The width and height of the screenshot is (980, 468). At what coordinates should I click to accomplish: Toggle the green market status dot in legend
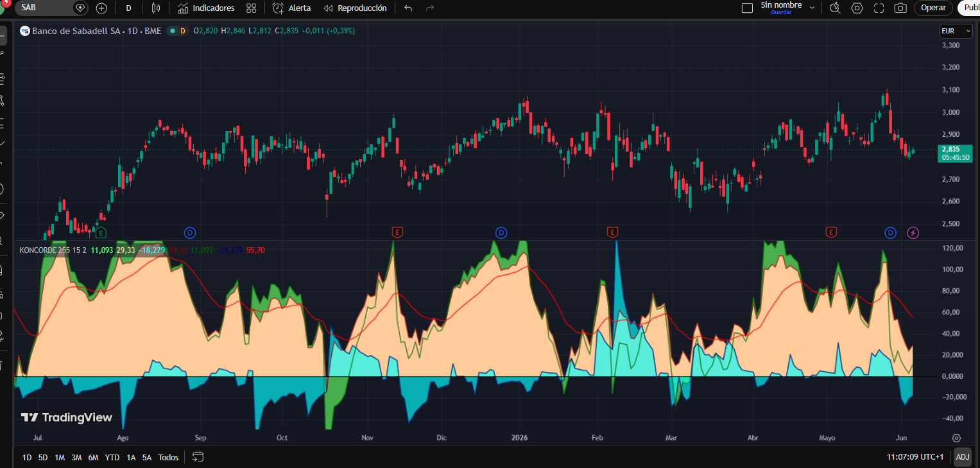point(172,31)
